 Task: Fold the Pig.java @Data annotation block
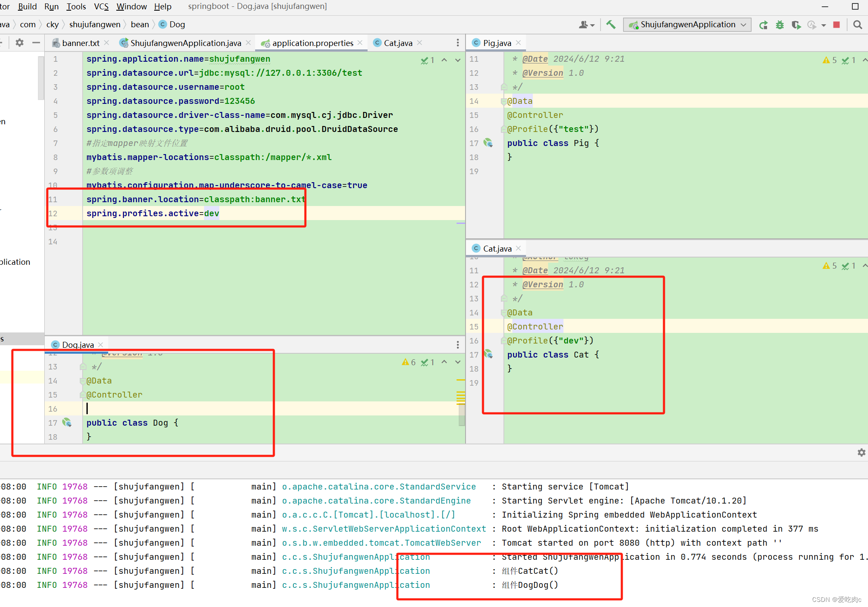click(504, 101)
